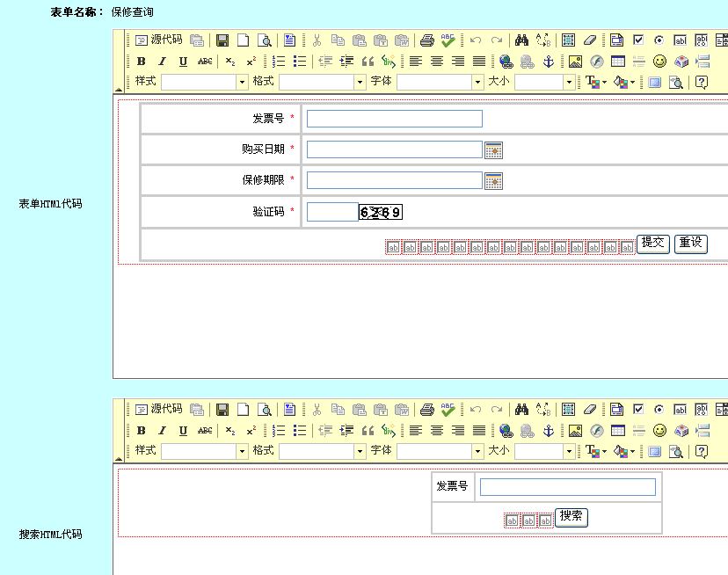Viewport: 728px width, 575px height.
Task: Open text color picker in the top editor
Action: coord(595,82)
